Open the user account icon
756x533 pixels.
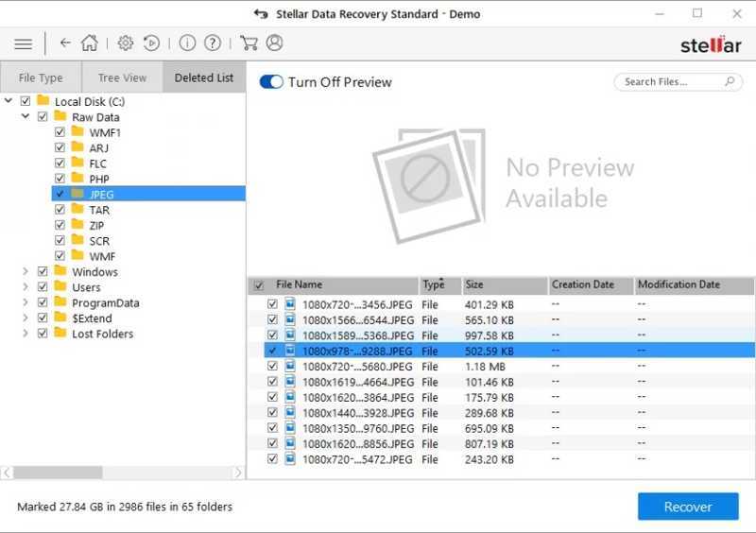click(x=275, y=43)
